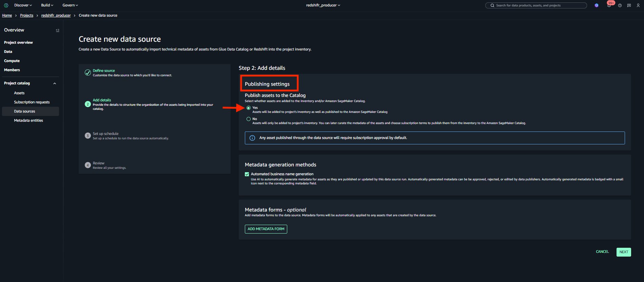Go to Project overview in sidebar

18,43
